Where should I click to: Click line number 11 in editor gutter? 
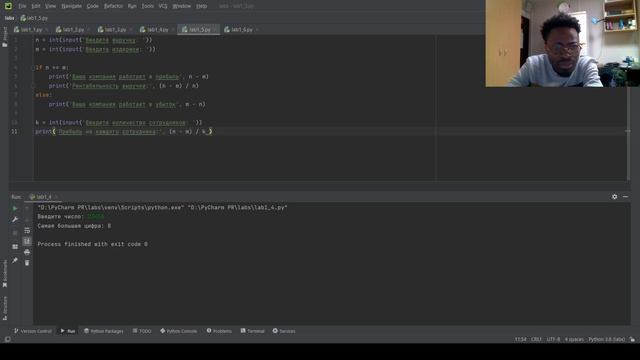(14, 131)
